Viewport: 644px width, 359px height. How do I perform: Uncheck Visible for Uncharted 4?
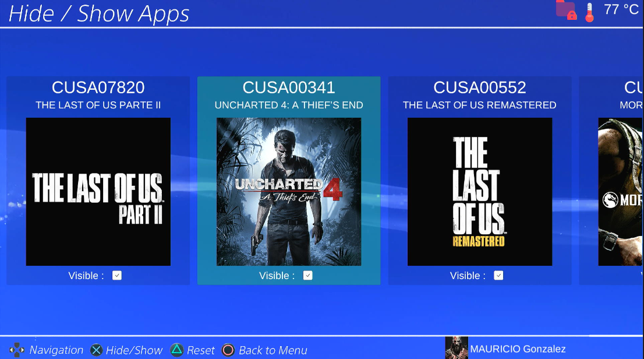click(x=308, y=276)
